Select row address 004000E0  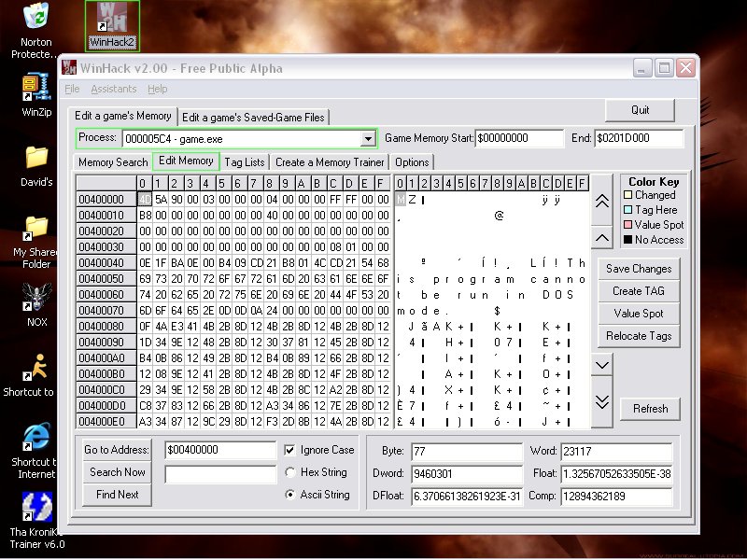[x=106, y=422]
